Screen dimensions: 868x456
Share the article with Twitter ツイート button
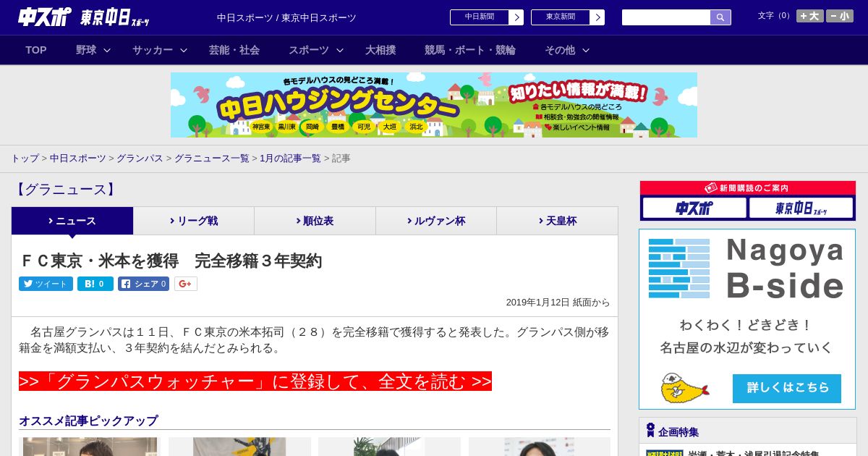46,284
